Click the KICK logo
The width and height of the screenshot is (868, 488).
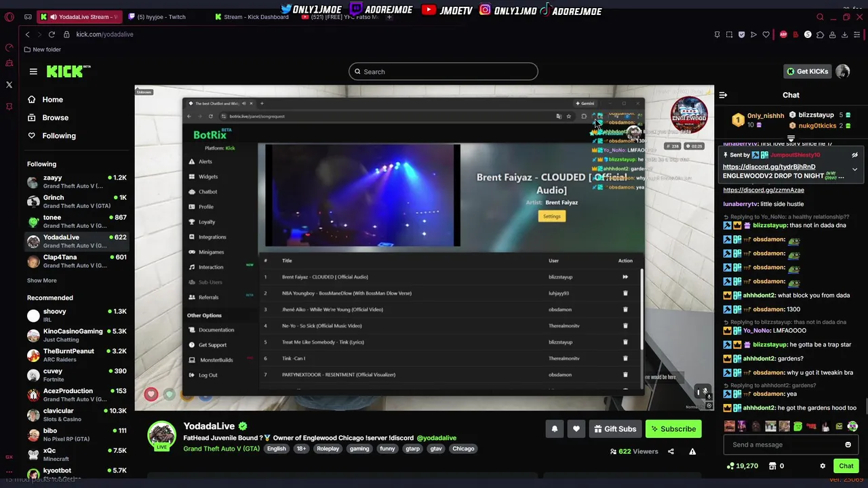click(68, 71)
